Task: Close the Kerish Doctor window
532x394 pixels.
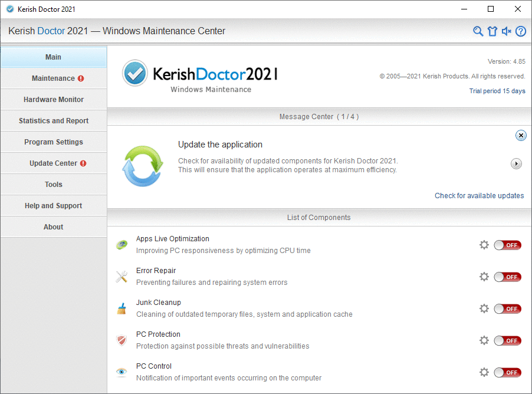Action: [517, 9]
